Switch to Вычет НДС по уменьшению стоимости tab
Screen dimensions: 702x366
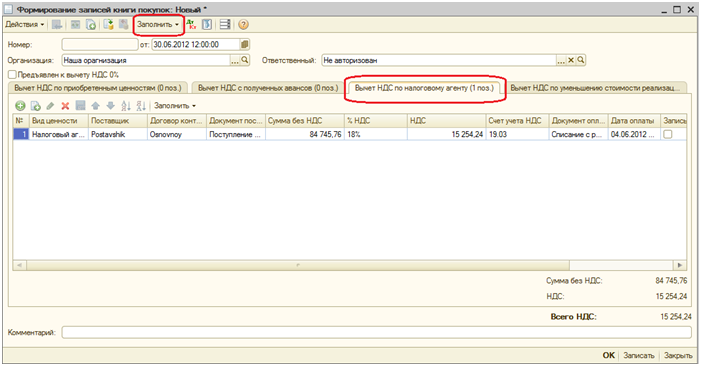coord(595,88)
